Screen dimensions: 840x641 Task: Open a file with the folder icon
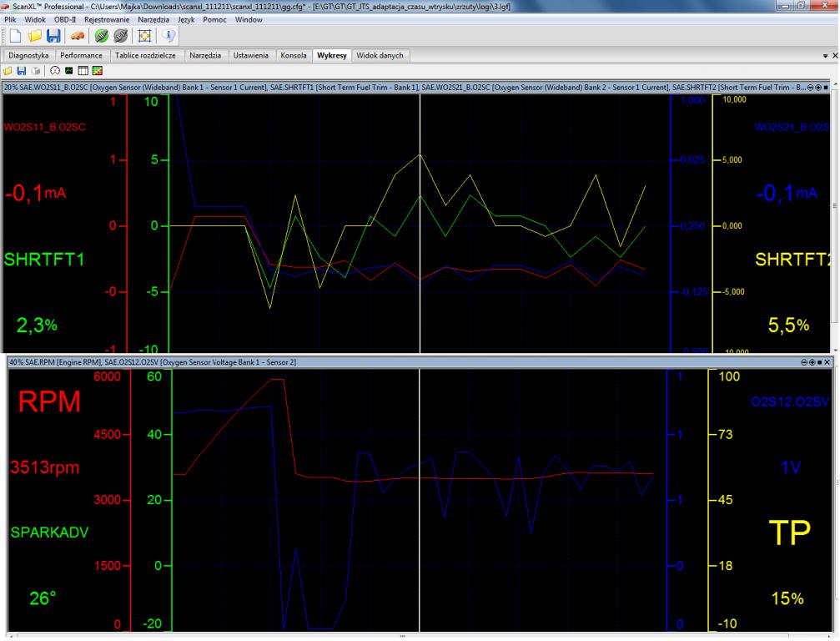35,36
